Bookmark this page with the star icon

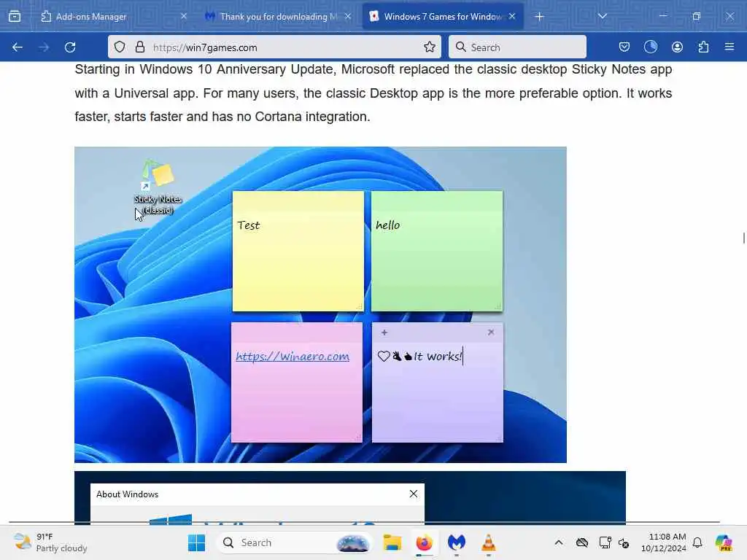click(x=429, y=47)
